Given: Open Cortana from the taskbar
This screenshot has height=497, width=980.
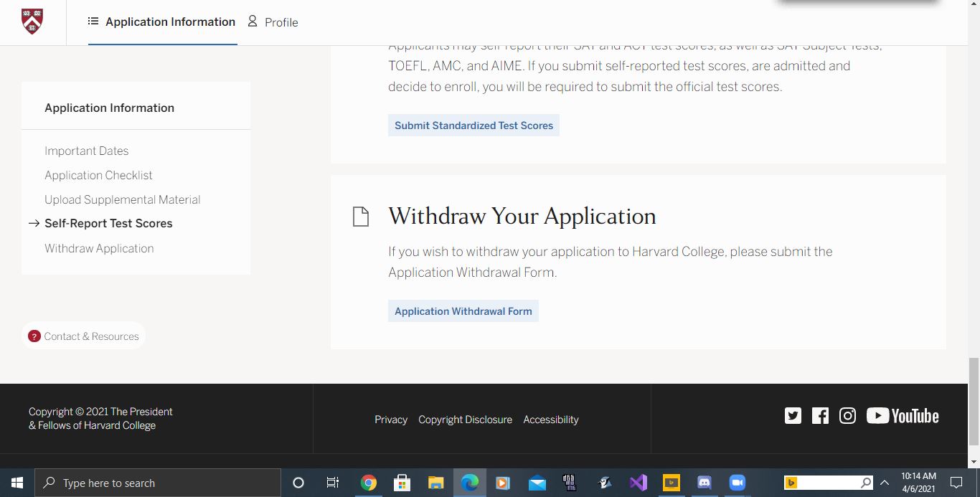Looking at the screenshot, I should tap(298, 483).
